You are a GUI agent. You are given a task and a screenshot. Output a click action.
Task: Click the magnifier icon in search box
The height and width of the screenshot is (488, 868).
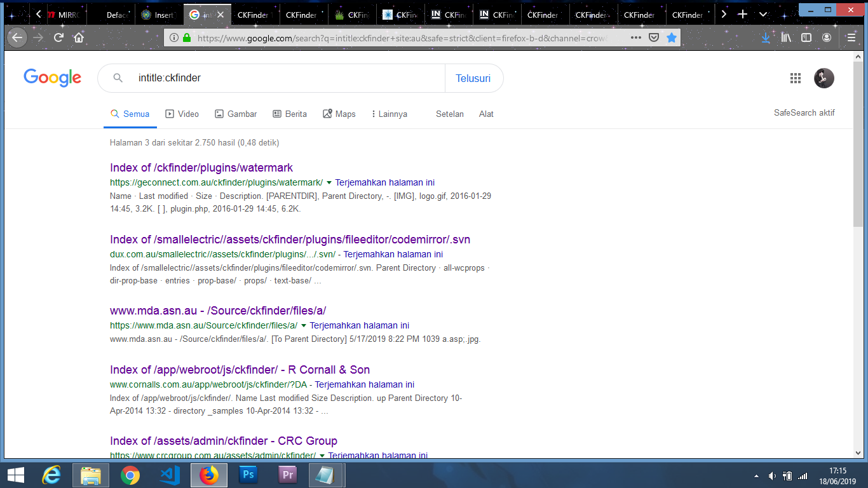tap(118, 78)
